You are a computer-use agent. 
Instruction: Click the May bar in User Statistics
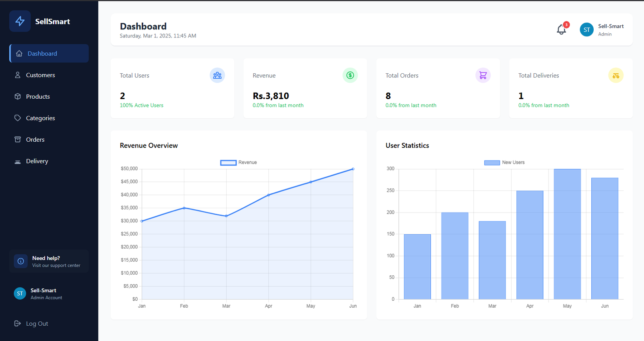point(567,234)
